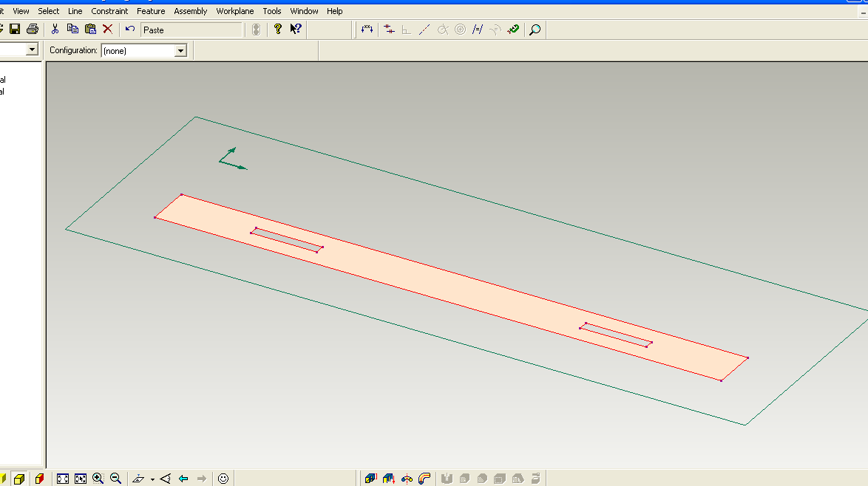
Task: Click the grayed Chamfer feature icon
Action: 482,479
